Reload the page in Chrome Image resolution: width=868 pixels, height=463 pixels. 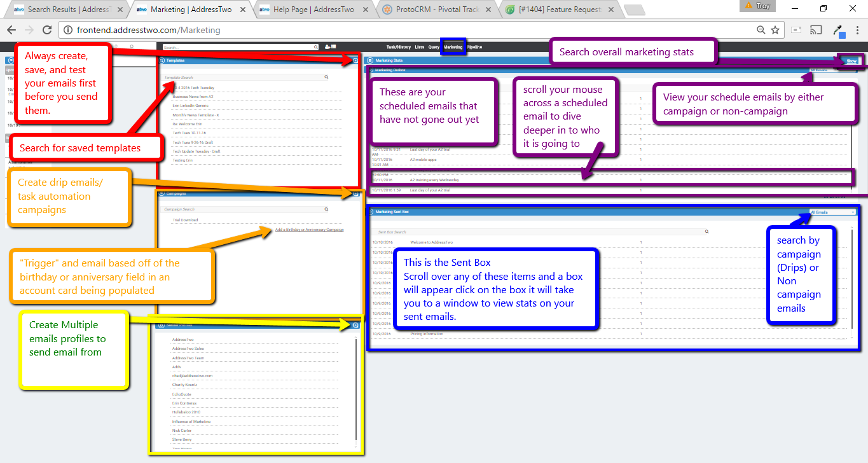(46, 30)
